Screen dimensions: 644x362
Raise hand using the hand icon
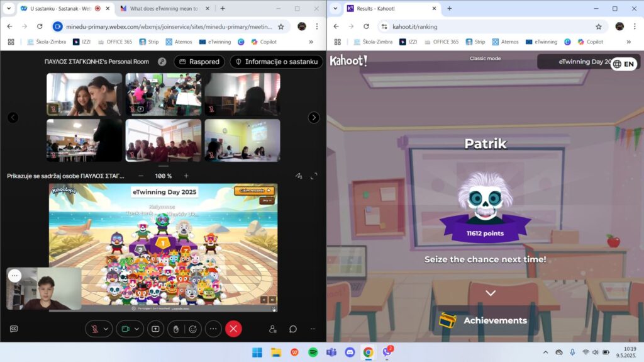(x=176, y=329)
